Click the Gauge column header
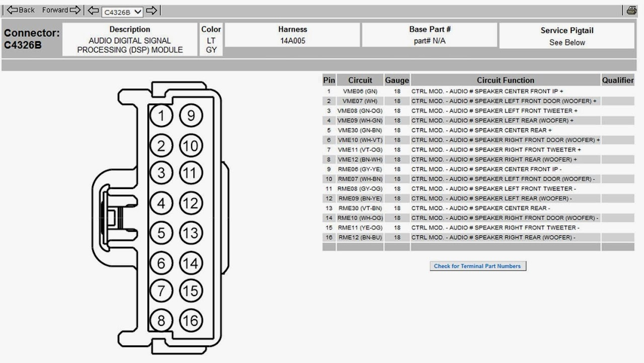The height and width of the screenshot is (363, 644). click(397, 80)
